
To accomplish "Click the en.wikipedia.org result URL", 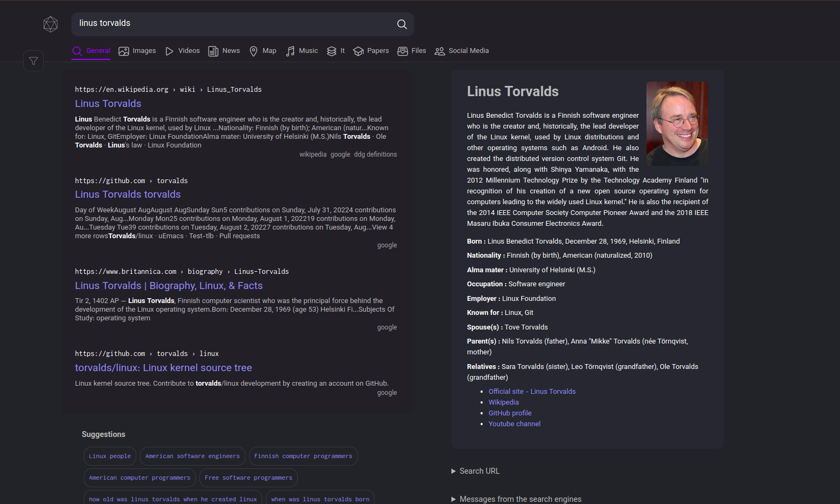I will pos(168,90).
